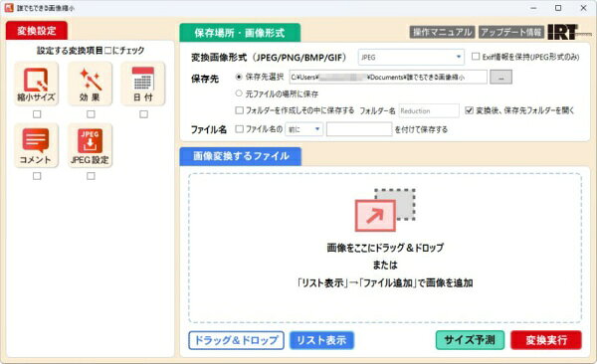Switch to リスト表示 view
The height and width of the screenshot is (364, 597).
tap(321, 340)
